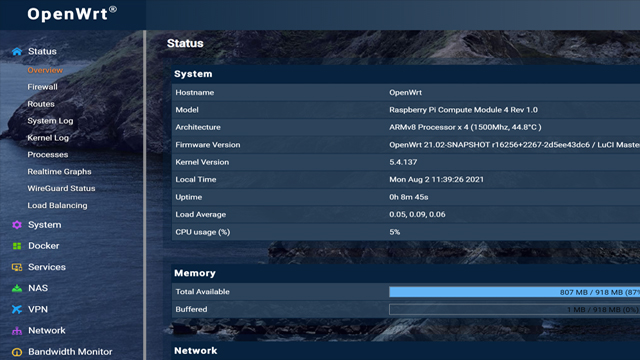Click the Load Average row label
This screenshot has width=640, height=360.
click(x=200, y=215)
